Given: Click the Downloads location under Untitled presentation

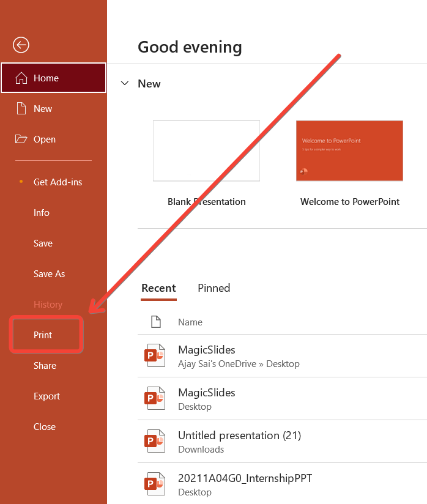Looking at the screenshot, I should 201,450.
